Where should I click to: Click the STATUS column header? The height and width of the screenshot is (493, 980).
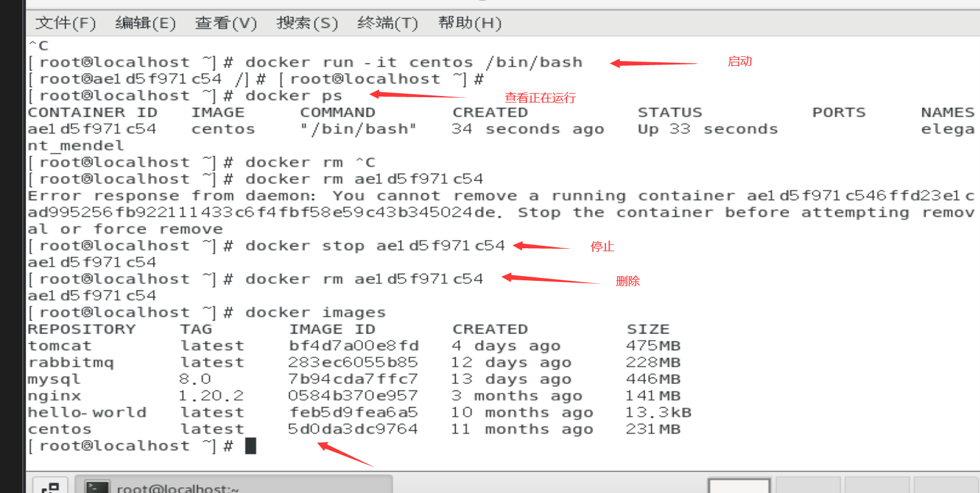click(670, 113)
